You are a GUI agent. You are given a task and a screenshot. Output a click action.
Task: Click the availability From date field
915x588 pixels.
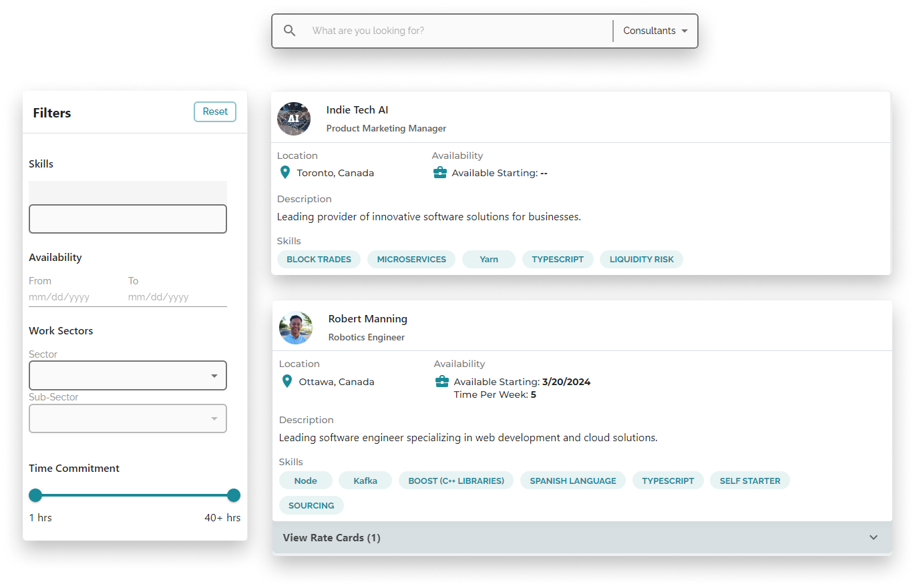coord(73,297)
